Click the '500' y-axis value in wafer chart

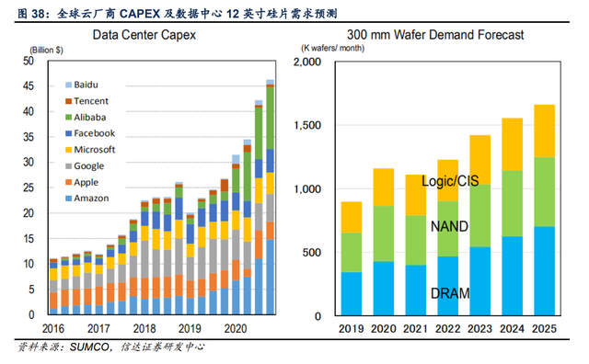click(312, 253)
